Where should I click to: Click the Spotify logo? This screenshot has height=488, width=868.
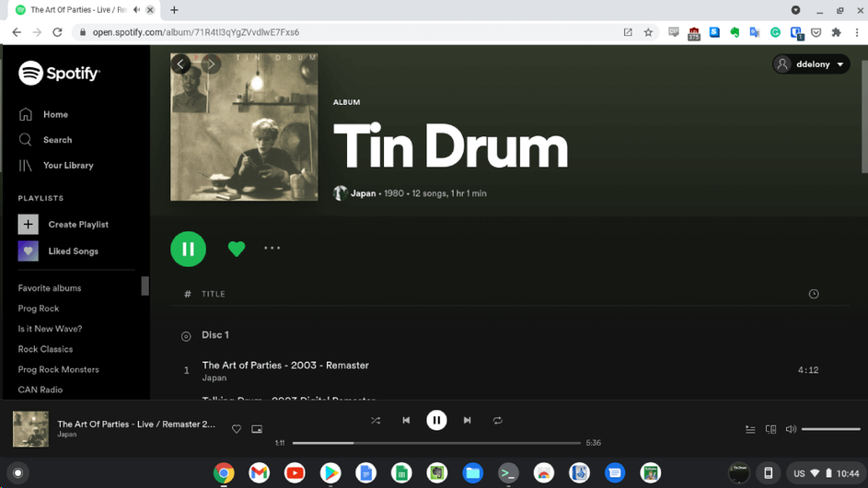pos(59,73)
